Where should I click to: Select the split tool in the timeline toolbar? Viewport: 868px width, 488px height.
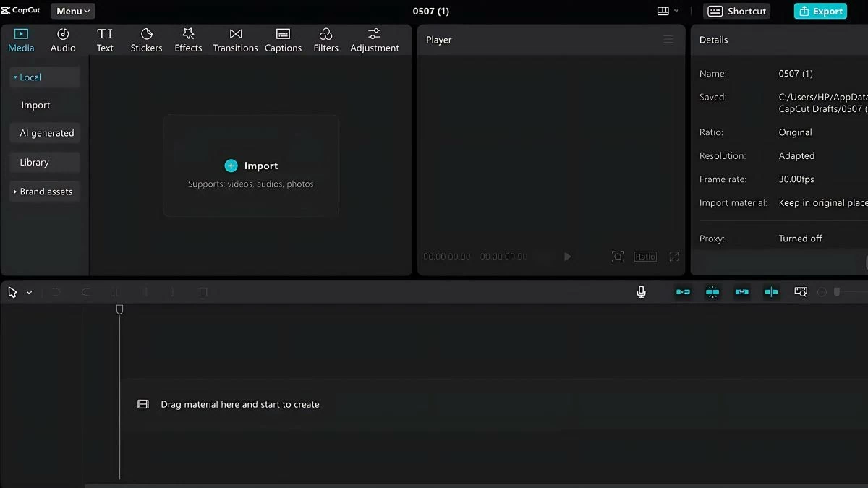[115, 291]
